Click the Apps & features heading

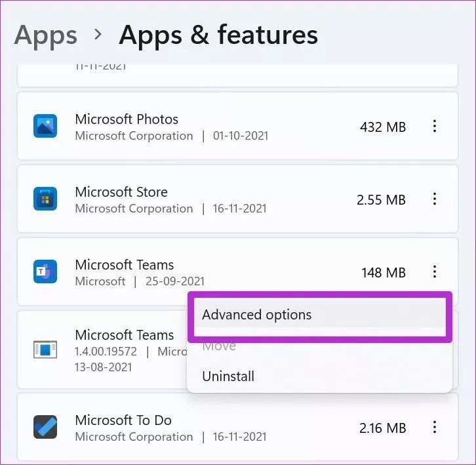(x=218, y=35)
